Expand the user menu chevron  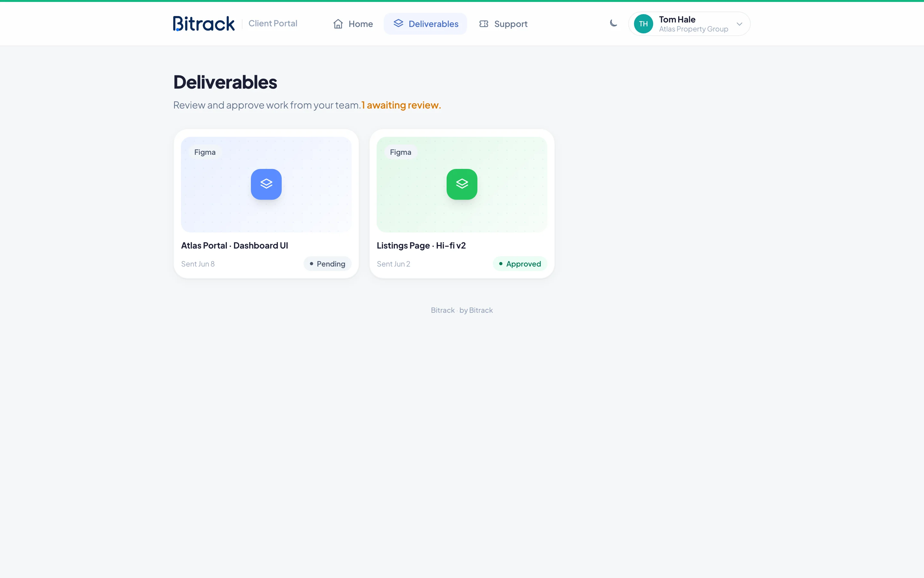pyautogui.click(x=740, y=24)
